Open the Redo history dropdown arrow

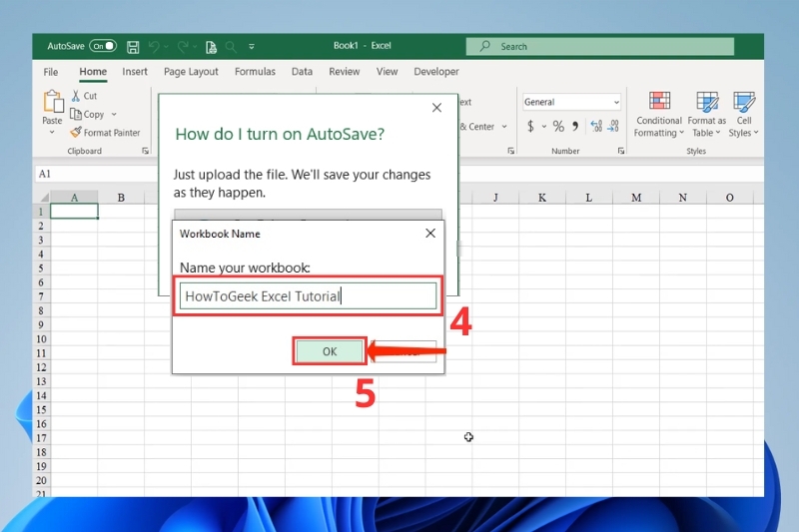(195, 47)
